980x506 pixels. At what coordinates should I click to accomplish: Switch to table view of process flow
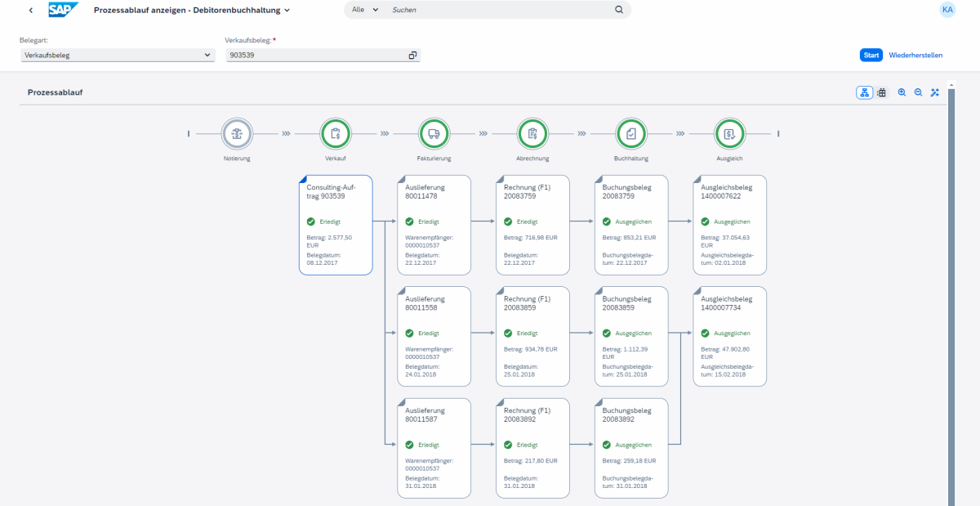coord(882,92)
